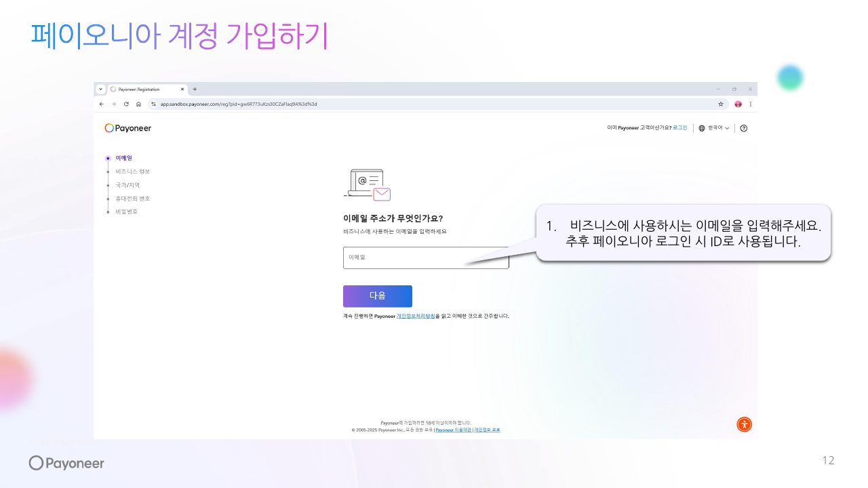Reload the page with the refresh icon
868x488 pixels.
(126, 104)
